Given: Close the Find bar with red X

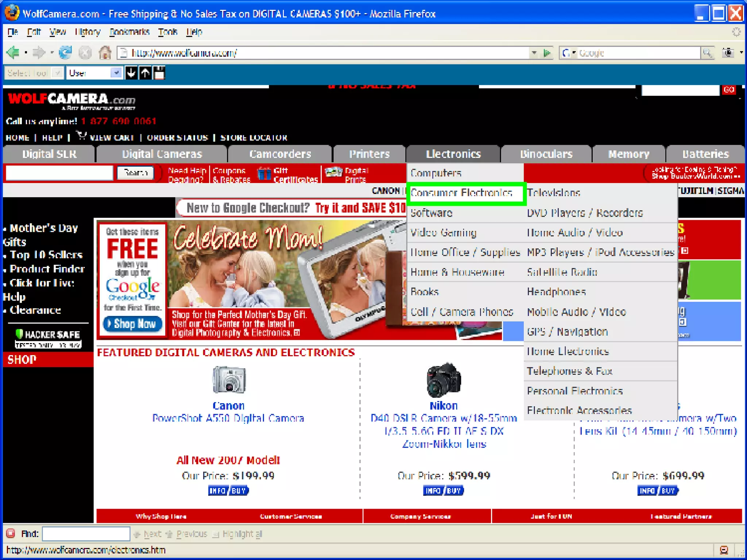Looking at the screenshot, I should coord(11,534).
